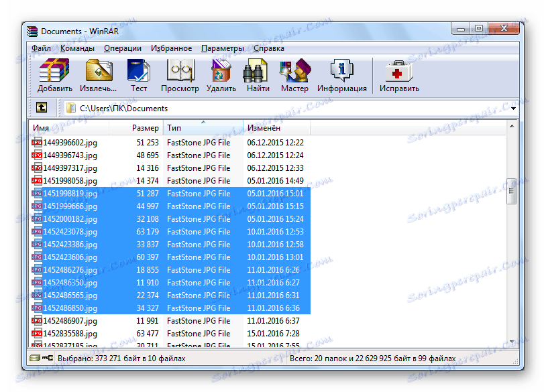This screenshot has width=546, height=392.
Task: Click size value 51 253
Action: [148, 143]
